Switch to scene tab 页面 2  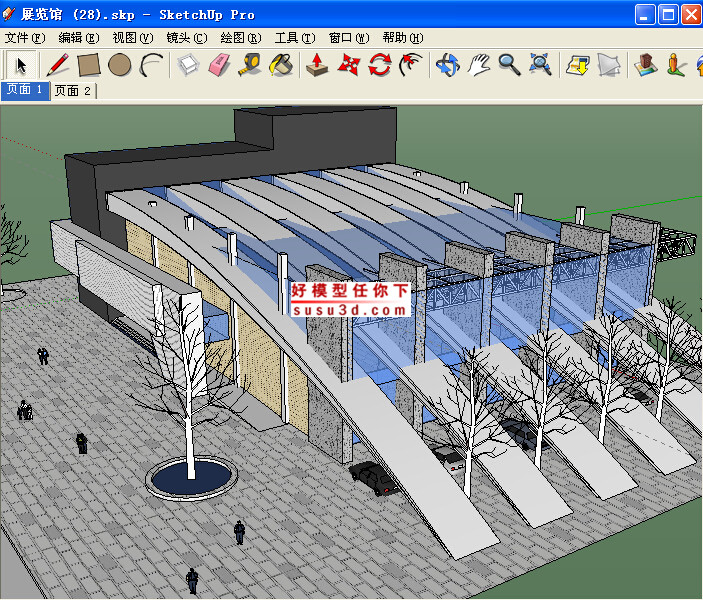[73, 91]
